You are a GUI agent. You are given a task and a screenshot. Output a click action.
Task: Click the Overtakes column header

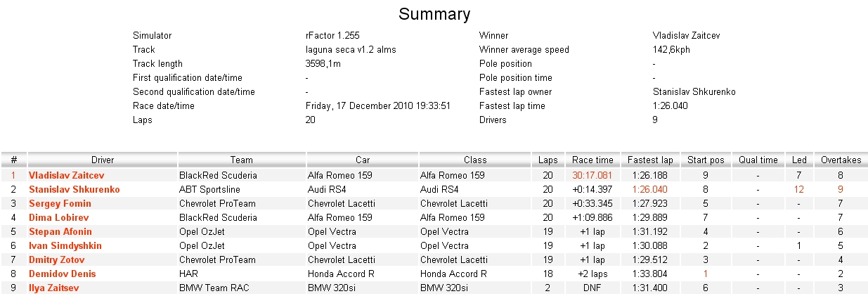click(x=841, y=160)
